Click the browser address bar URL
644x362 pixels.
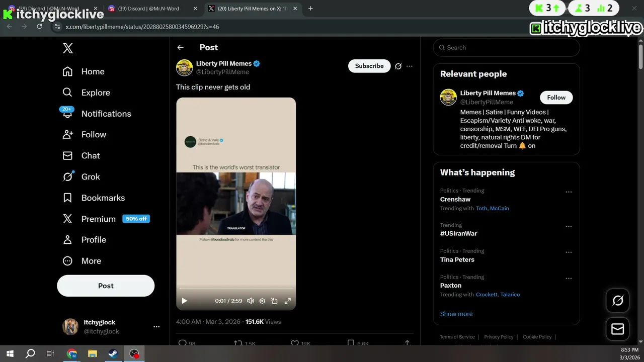tap(142, 27)
